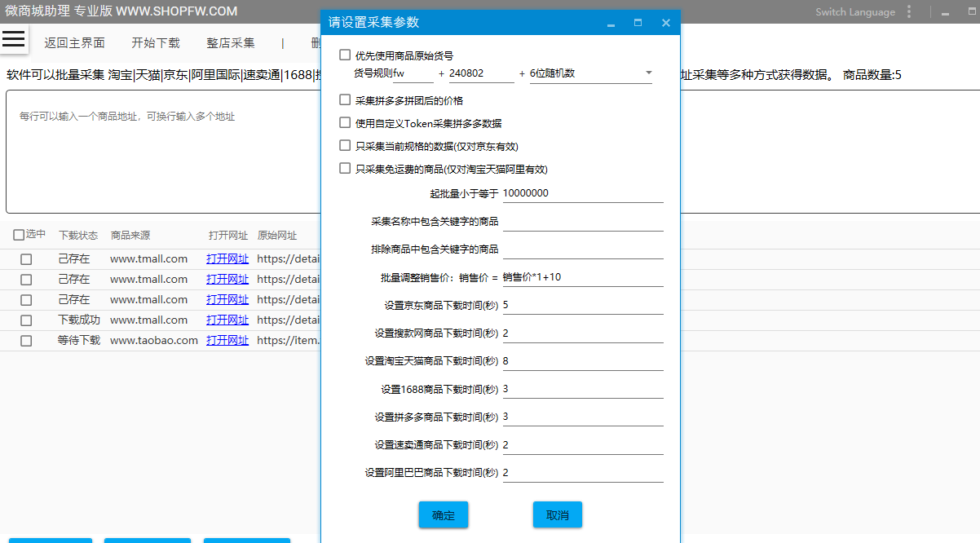Maximize the 请设置采集参数 dialog

pyautogui.click(x=638, y=23)
